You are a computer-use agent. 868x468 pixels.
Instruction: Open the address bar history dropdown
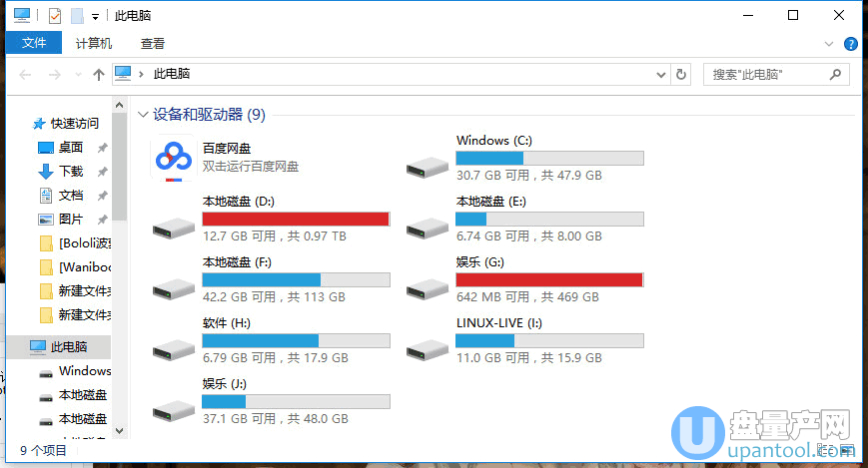coord(660,74)
